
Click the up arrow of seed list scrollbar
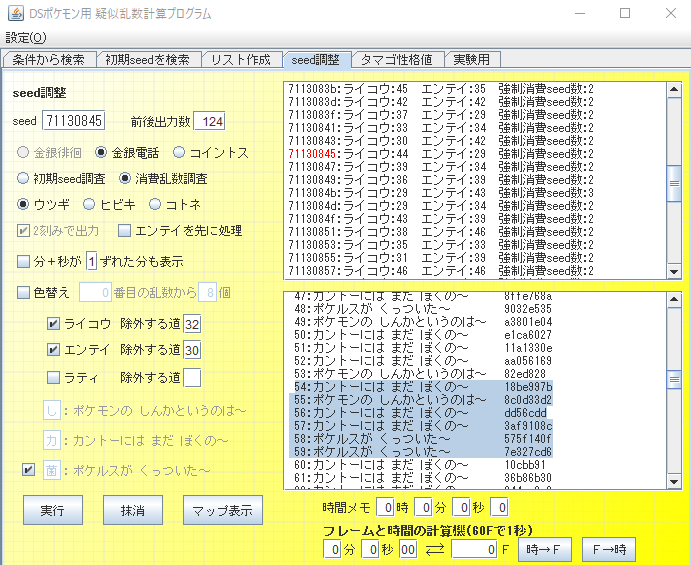coord(674,90)
